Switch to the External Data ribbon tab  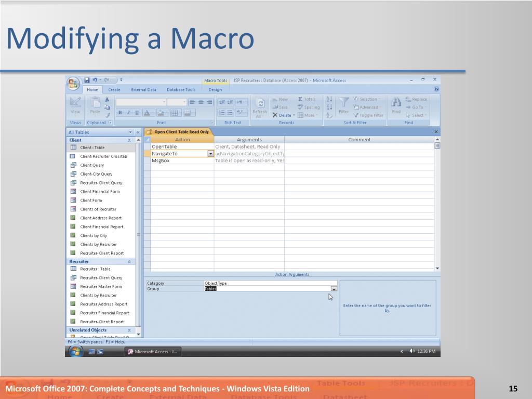click(143, 89)
